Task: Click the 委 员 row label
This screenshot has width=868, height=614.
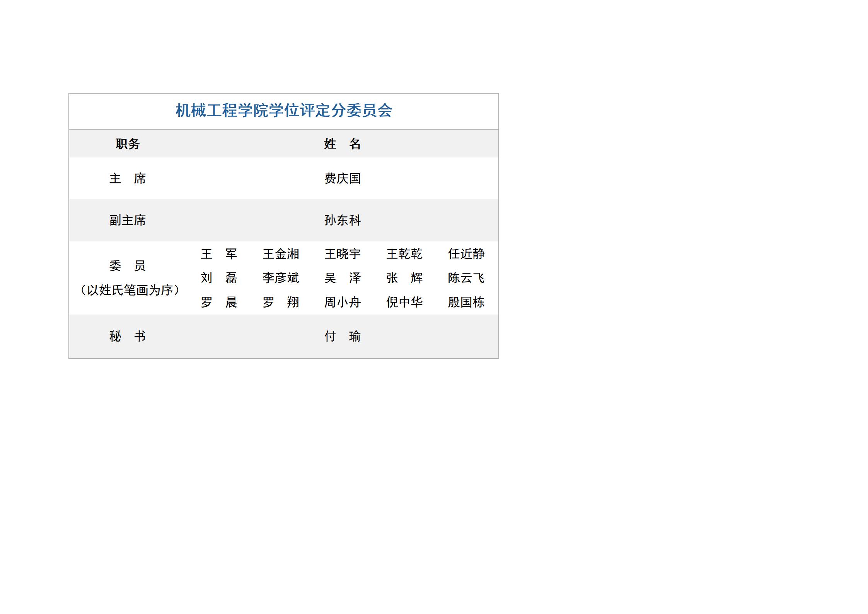Action: (x=128, y=266)
